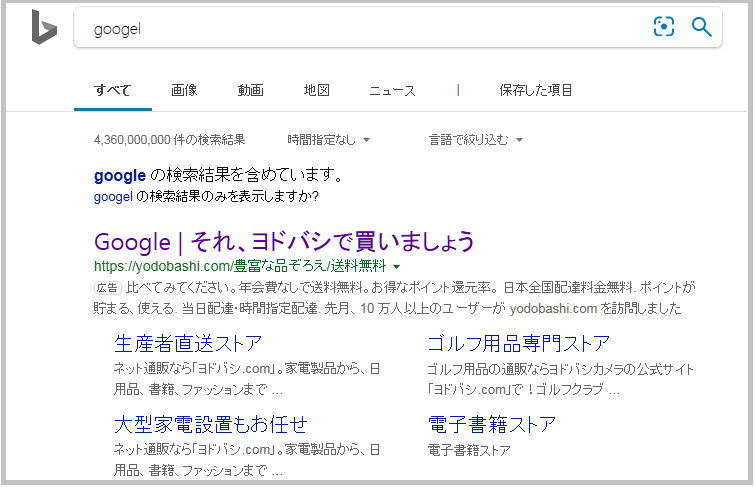755x487 pixels.
Task: Click the Bing logo icon
Action: [x=44, y=27]
